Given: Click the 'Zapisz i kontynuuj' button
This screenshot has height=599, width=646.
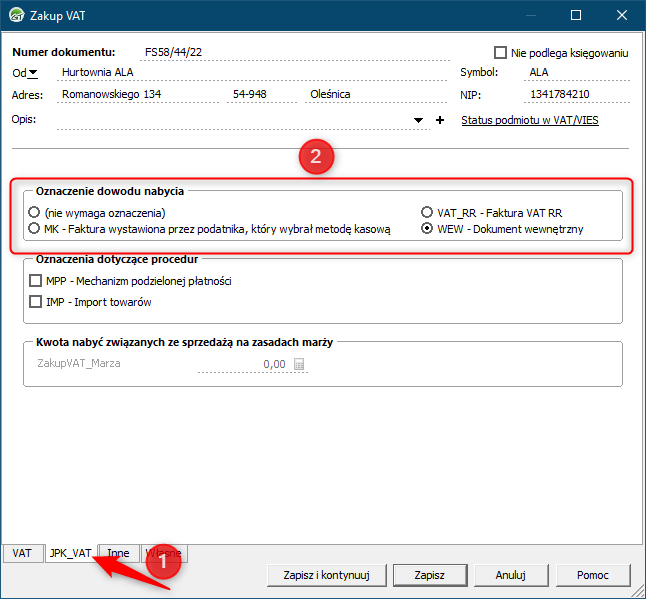Looking at the screenshot, I should 327,575.
